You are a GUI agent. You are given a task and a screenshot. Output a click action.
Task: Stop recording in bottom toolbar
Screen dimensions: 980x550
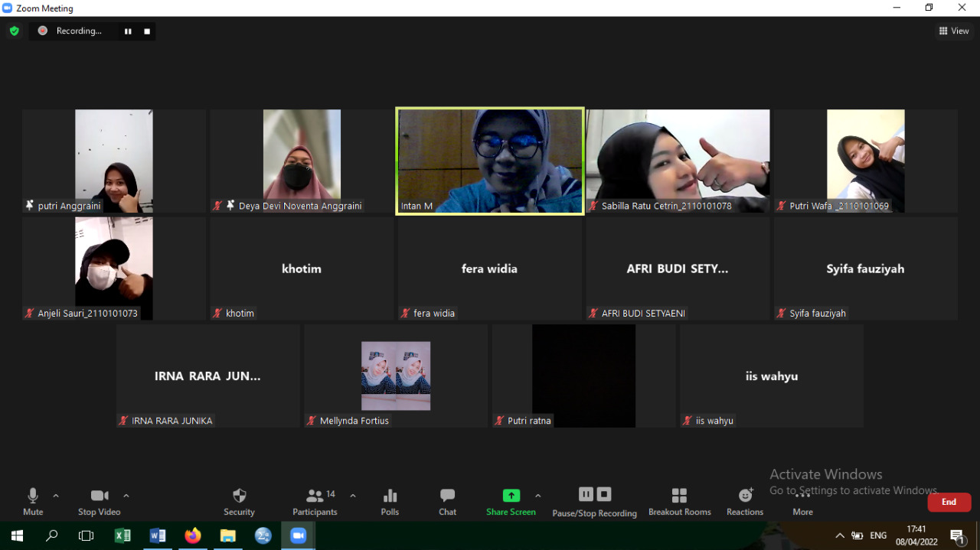(604, 494)
